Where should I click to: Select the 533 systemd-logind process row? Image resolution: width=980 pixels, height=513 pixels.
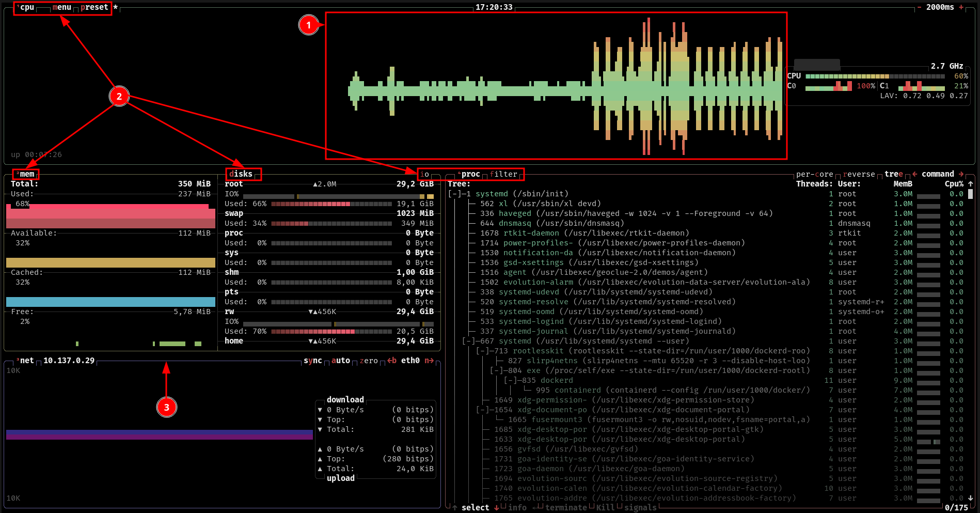pos(706,321)
